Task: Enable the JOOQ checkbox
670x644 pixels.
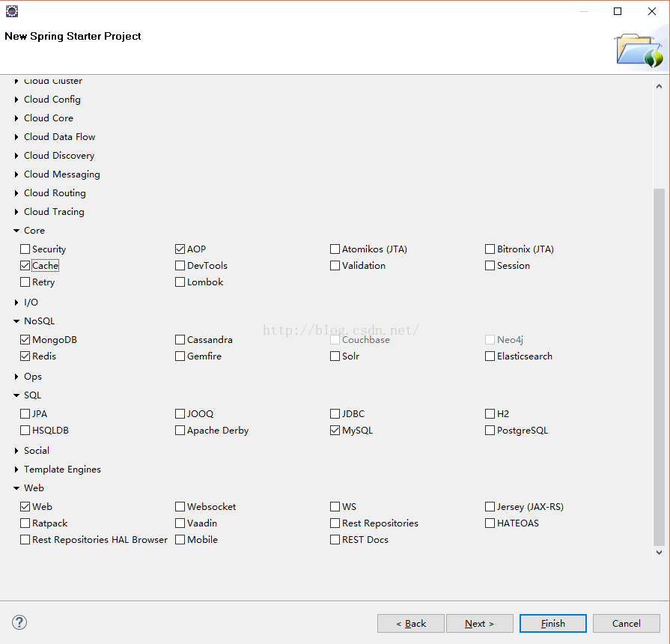Action: tap(180, 413)
